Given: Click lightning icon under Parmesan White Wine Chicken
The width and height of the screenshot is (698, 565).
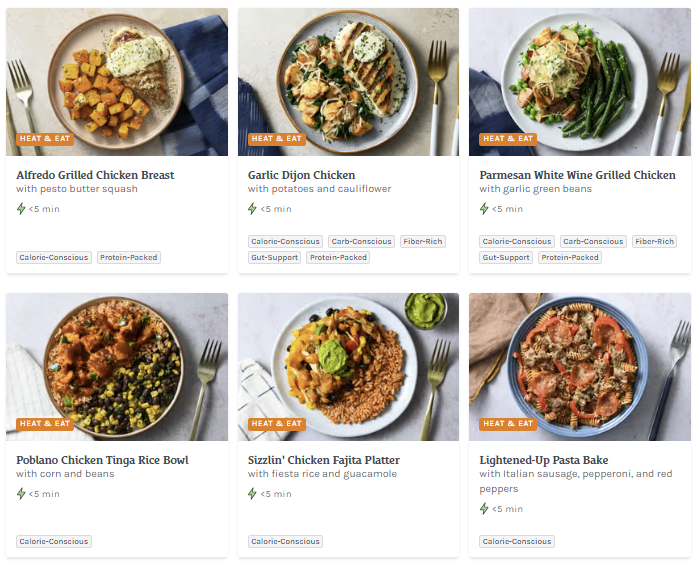Looking at the screenshot, I should 485,209.
